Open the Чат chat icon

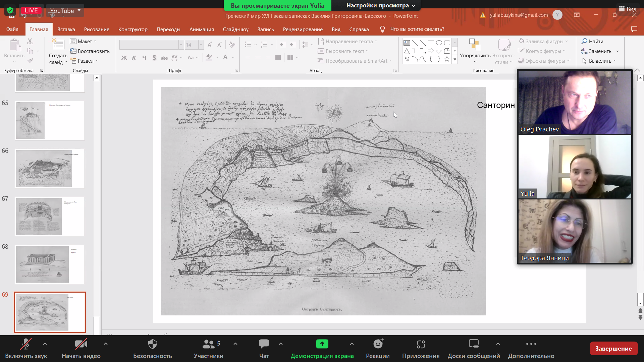pyautogui.click(x=264, y=344)
